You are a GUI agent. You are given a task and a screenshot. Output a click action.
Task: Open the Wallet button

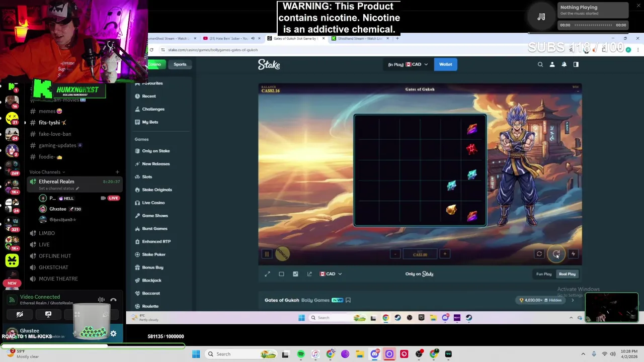pos(445,64)
